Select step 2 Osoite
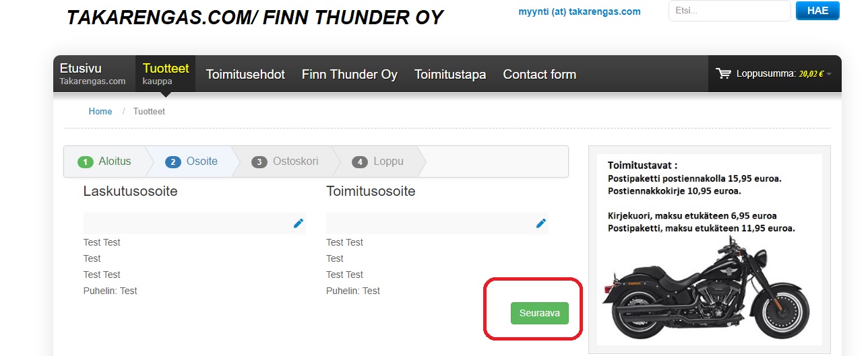Image resolution: width=868 pixels, height=356 pixels. coord(192,162)
